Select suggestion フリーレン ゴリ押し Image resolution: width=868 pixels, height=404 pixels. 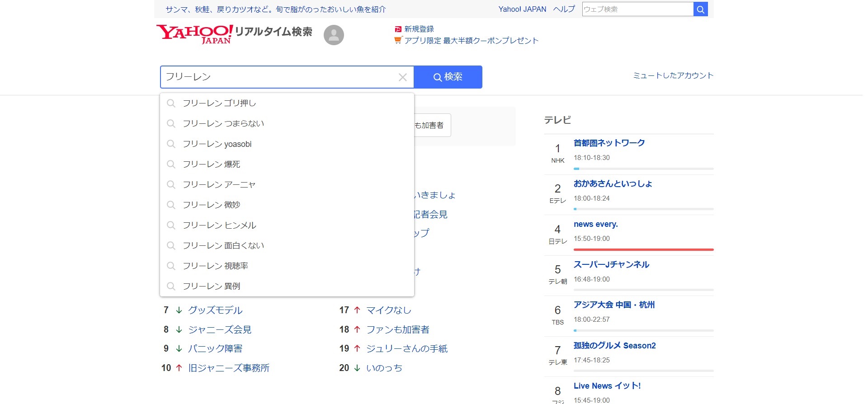pyautogui.click(x=287, y=103)
